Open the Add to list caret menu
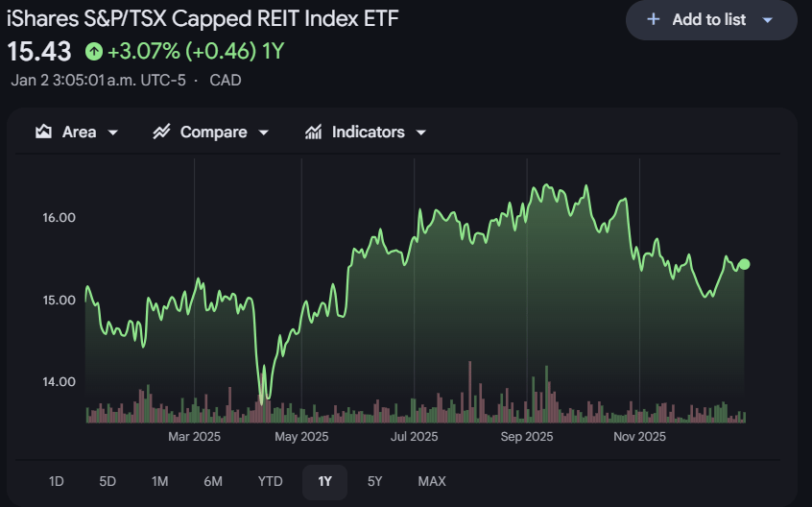The height and width of the screenshot is (507, 812). (x=768, y=20)
